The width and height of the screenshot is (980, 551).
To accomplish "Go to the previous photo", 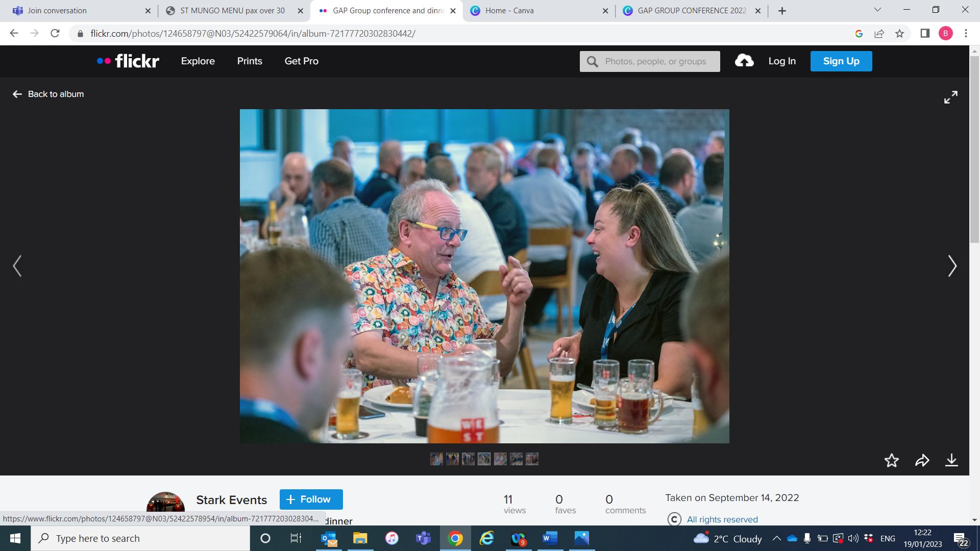I will 17,266.
